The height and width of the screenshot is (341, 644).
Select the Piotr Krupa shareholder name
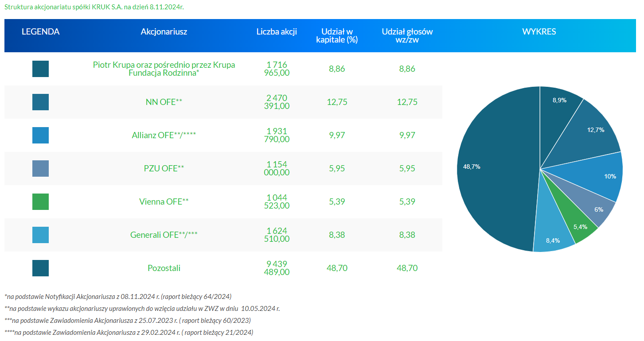(x=164, y=69)
